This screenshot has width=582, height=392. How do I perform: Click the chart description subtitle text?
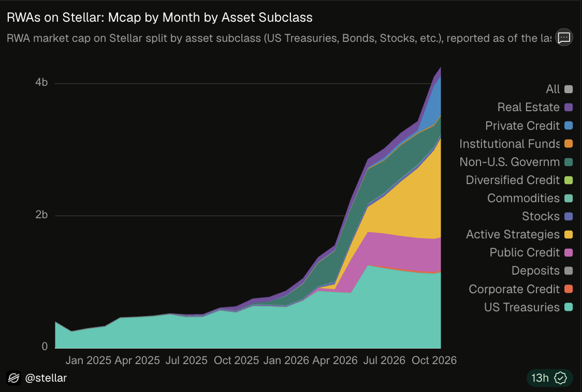click(279, 38)
